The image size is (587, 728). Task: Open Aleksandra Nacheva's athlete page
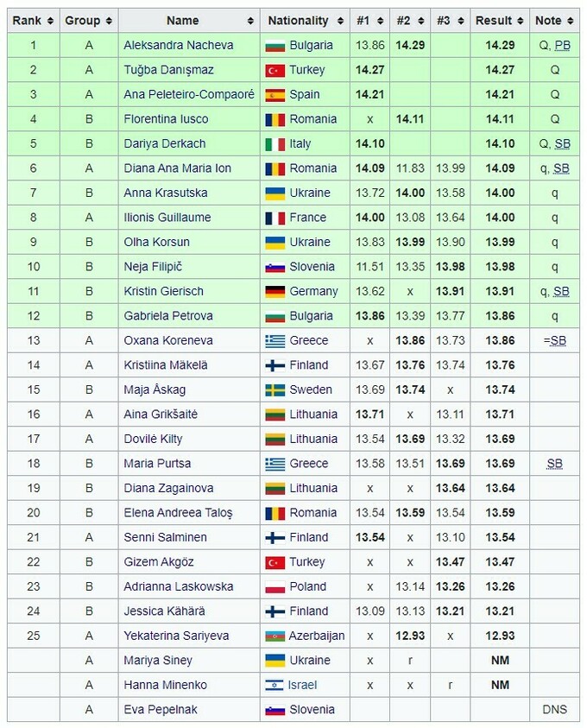(x=179, y=45)
